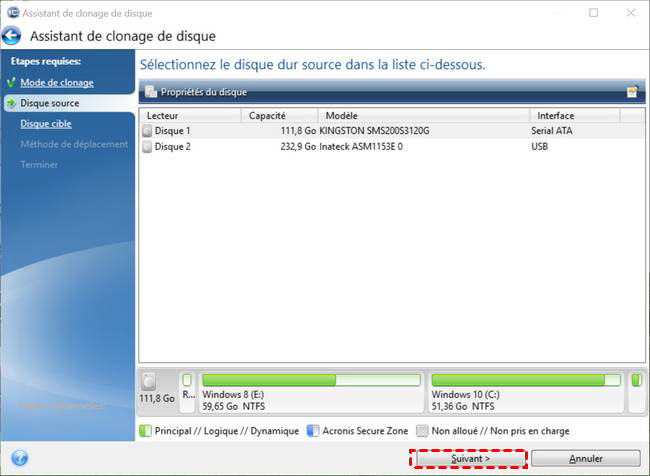The image size is (650, 476).
Task: Sort by the Interface column header
Action: pos(575,116)
